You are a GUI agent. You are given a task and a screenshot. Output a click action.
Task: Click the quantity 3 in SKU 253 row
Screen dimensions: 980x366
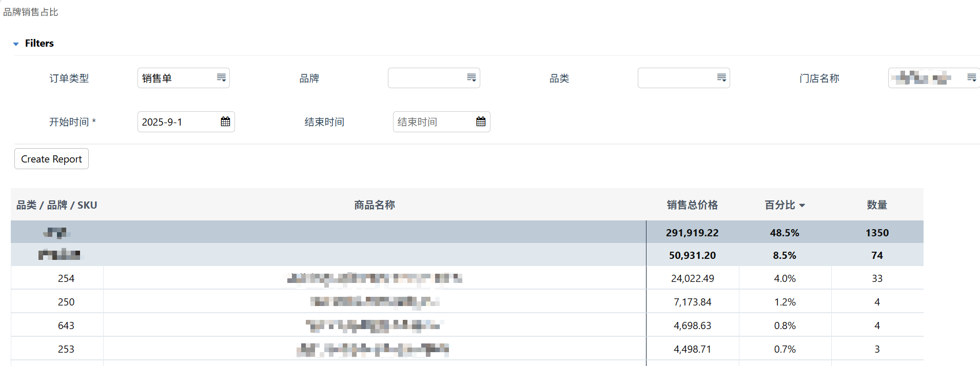pyautogui.click(x=877, y=349)
